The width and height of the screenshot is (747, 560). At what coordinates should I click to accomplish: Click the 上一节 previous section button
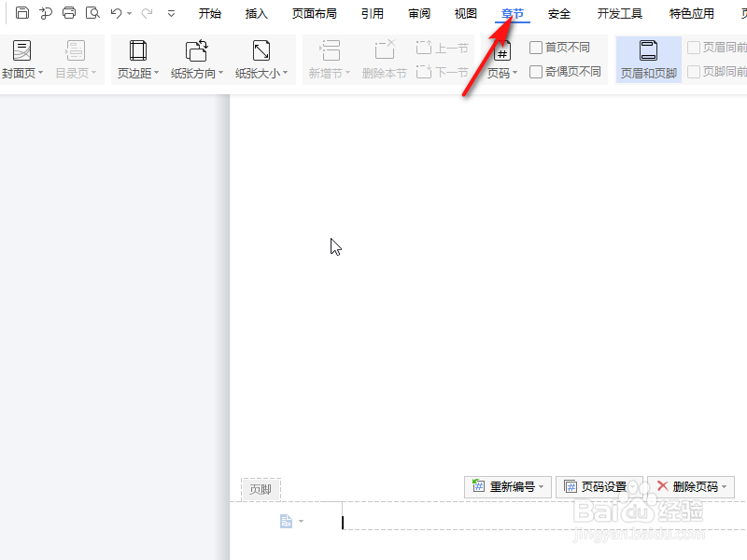[x=443, y=48]
